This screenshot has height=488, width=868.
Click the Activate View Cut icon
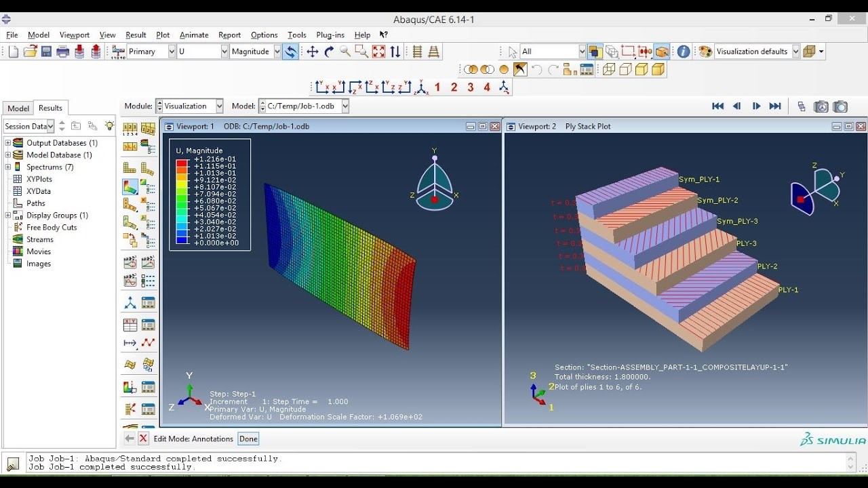point(130,388)
